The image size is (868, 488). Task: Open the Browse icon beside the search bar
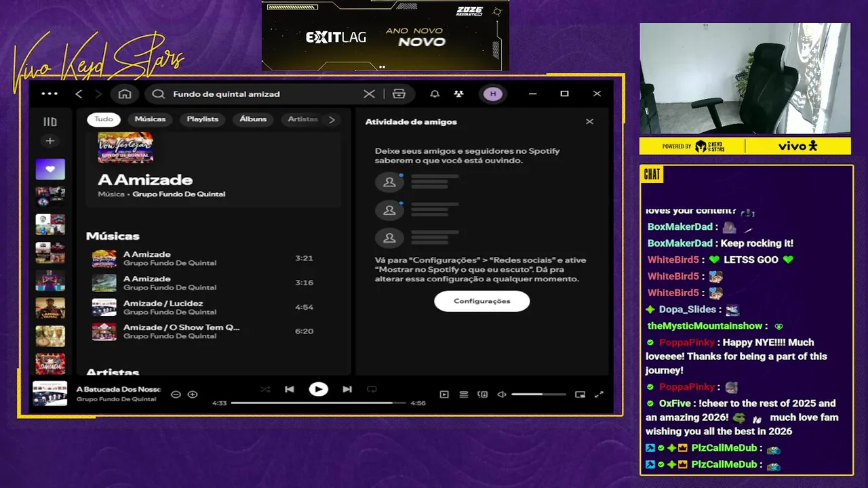pos(399,94)
